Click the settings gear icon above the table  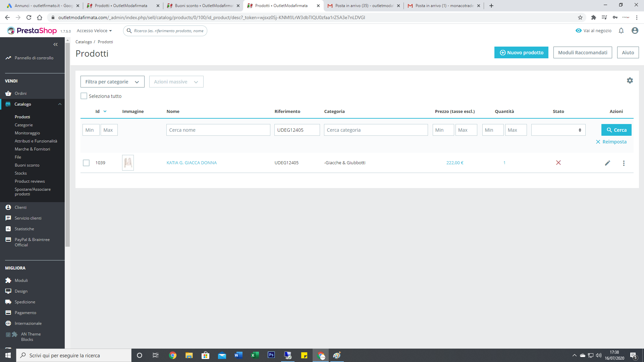630,80
